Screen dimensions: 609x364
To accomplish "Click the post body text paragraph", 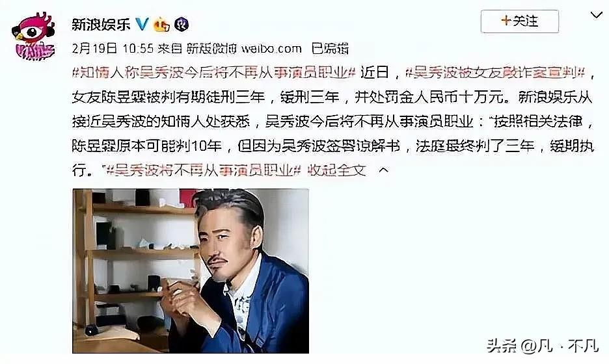I will coord(333,121).
